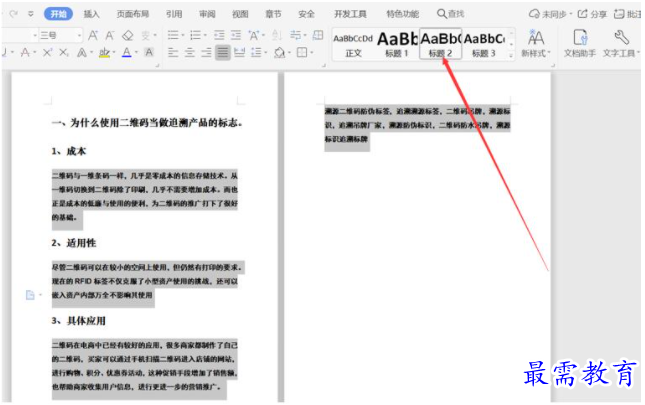Open the paragraph dialog launcher corner
Image resolution: width=645 pixels, height=405 pixels.
point(324,65)
